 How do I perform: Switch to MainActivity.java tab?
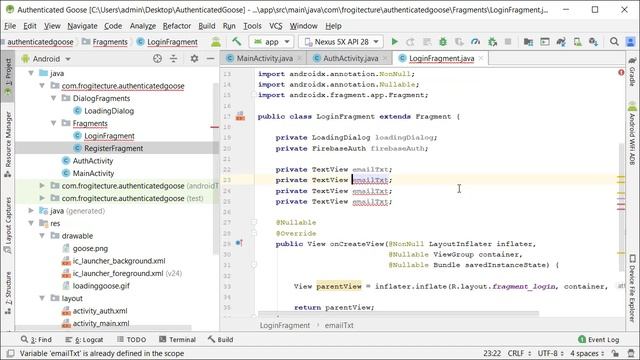click(264, 58)
